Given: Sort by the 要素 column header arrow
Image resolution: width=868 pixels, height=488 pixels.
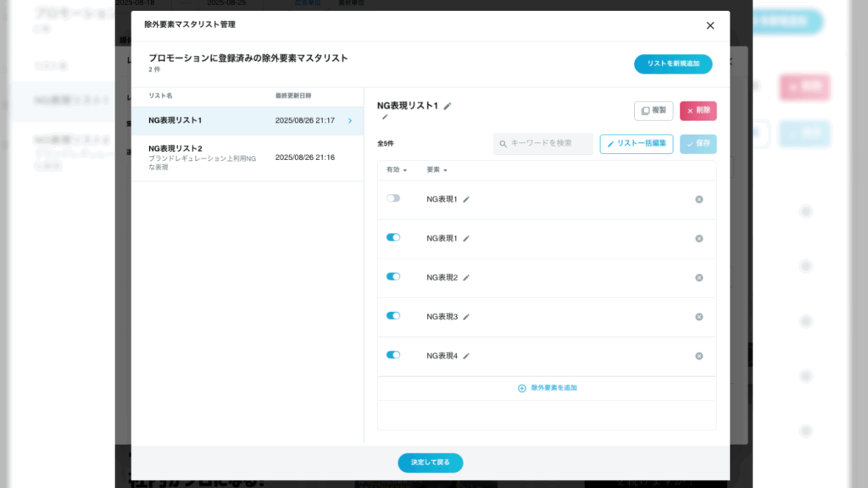Looking at the screenshot, I should pos(445,170).
